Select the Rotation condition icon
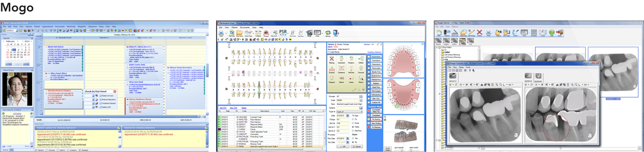This screenshot has height=152, width=644. point(351,60)
